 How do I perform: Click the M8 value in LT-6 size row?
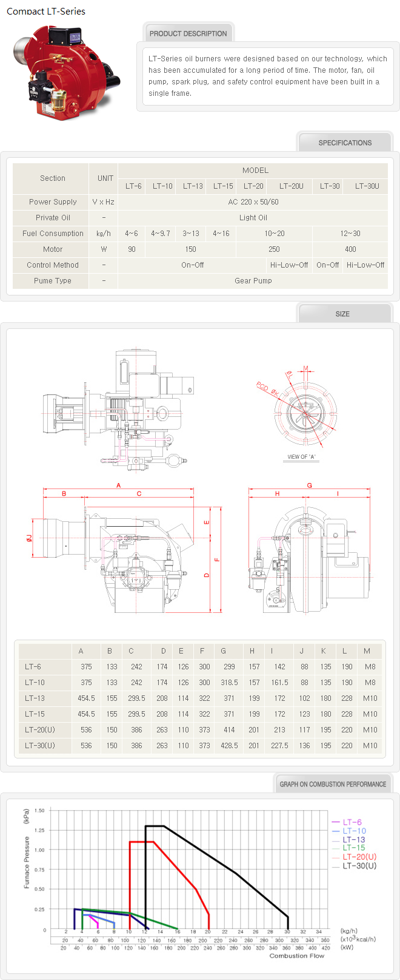[x=370, y=667]
